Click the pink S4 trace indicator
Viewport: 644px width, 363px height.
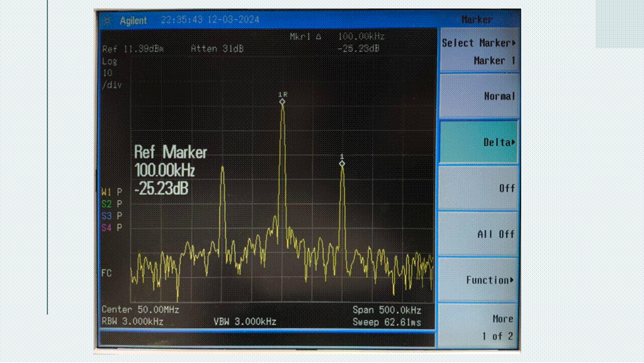[x=106, y=228]
